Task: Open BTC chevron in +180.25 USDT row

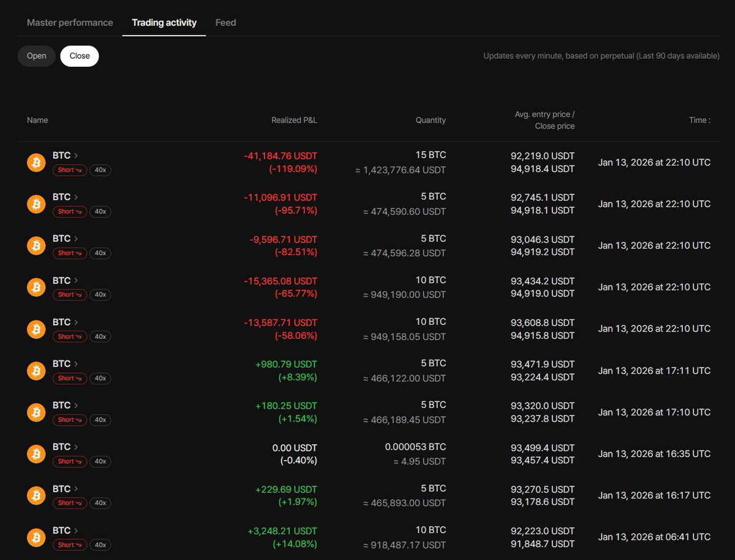Action: tap(76, 406)
